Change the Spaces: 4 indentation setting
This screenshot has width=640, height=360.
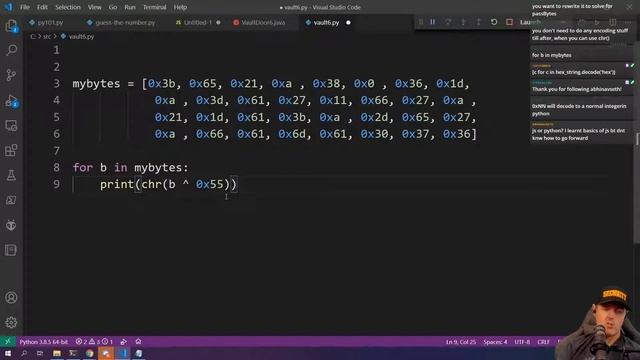pos(495,342)
